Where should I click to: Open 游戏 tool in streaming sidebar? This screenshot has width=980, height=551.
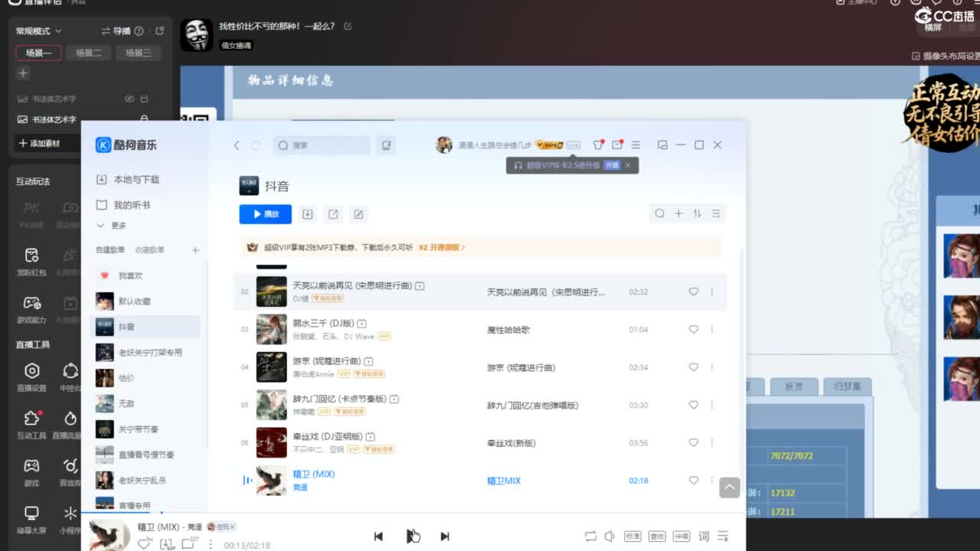[x=31, y=472]
